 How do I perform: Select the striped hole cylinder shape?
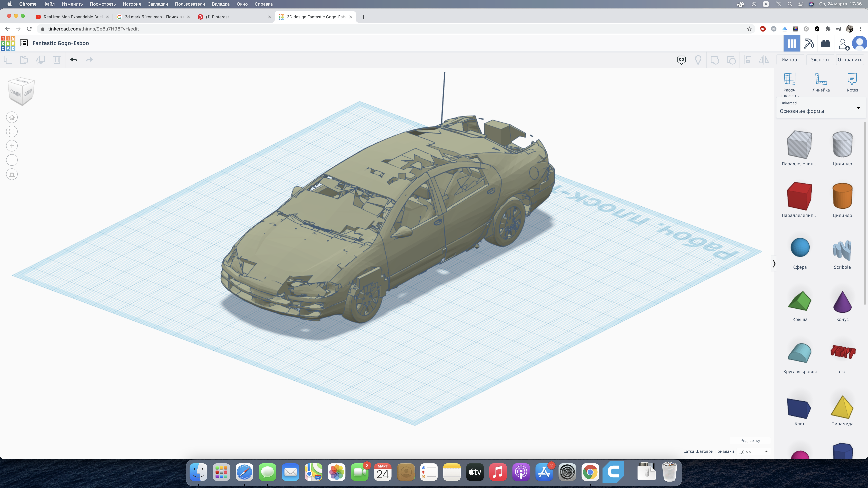pyautogui.click(x=842, y=144)
